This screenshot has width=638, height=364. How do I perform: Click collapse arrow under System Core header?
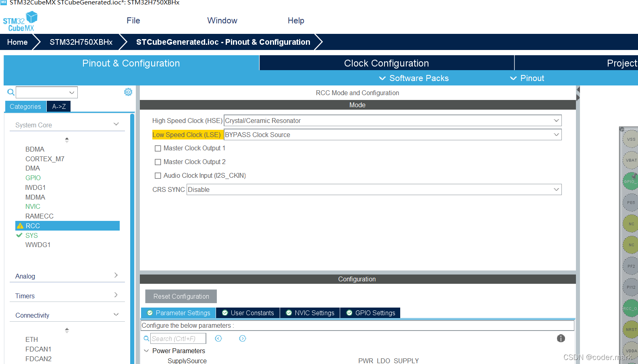(67, 140)
